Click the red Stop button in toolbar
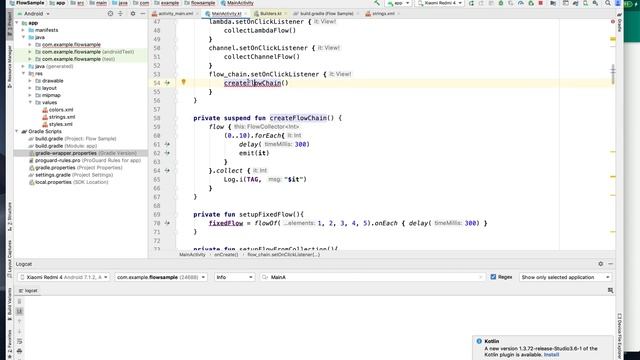The image size is (640, 360). tap(541, 3)
